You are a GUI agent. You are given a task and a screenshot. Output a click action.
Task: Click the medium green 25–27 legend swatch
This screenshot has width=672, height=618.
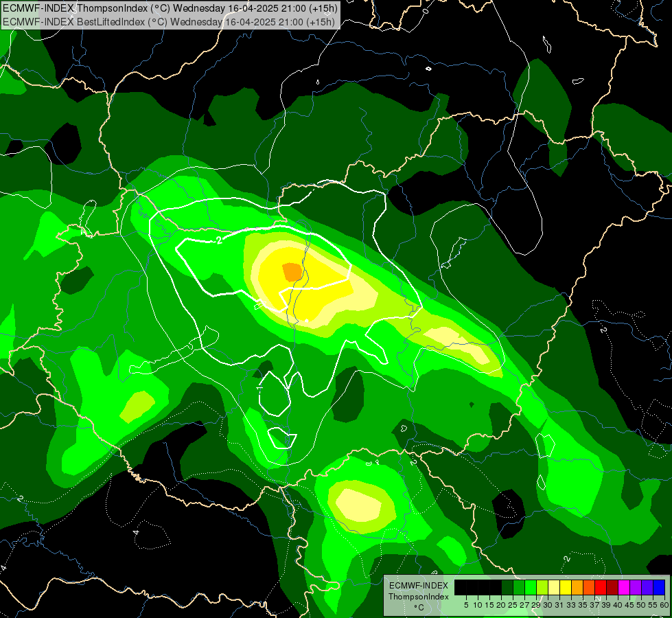pyautogui.click(x=519, y=587)
